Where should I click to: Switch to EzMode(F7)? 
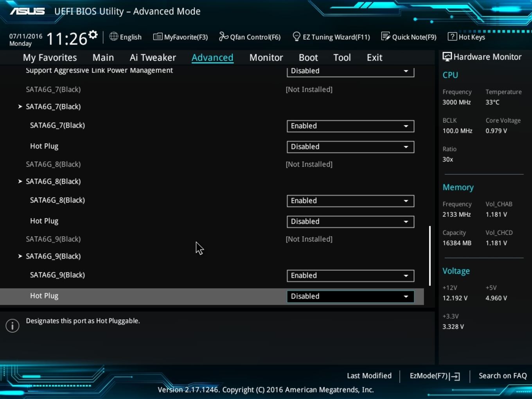435,376
